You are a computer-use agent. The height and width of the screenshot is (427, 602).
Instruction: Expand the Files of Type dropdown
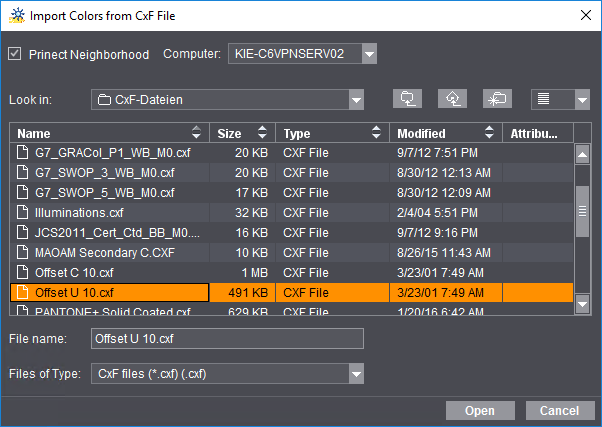tap(356, 373)
